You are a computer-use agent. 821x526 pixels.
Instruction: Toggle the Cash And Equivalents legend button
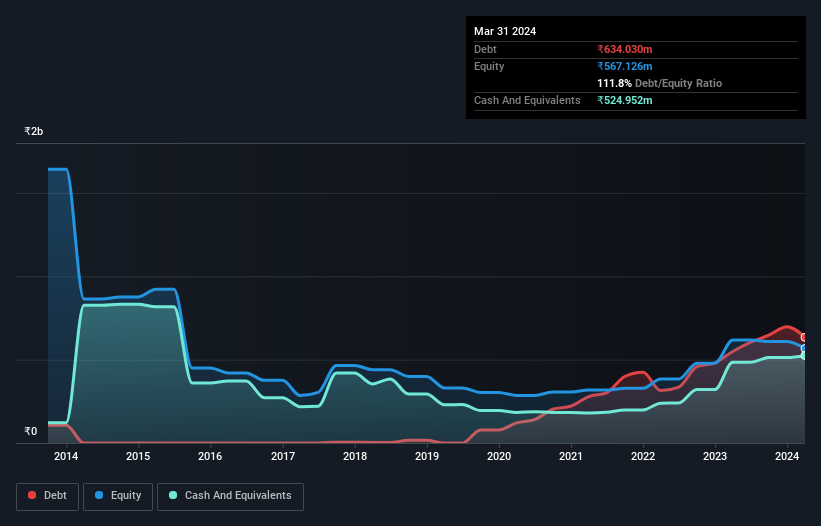pos(230,496)
